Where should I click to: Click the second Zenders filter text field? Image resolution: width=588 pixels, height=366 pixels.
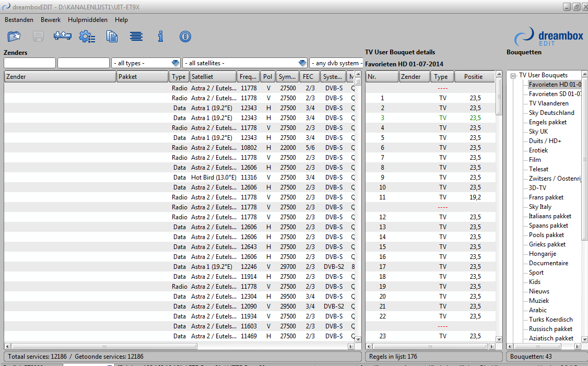click(x=84, y=63)
